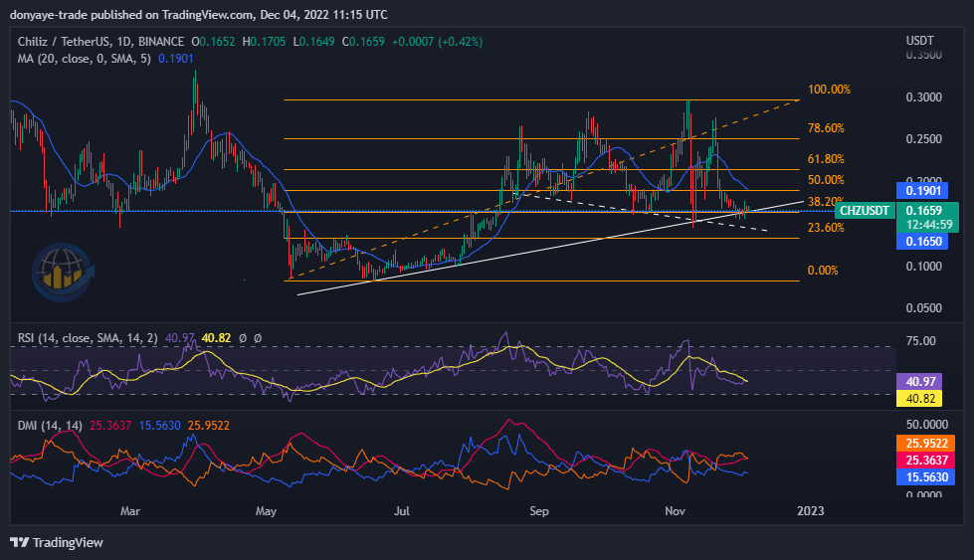Click the MA value 0.1901 in the legend
Screen dimensions: 974x560
[x=176, y=59]
